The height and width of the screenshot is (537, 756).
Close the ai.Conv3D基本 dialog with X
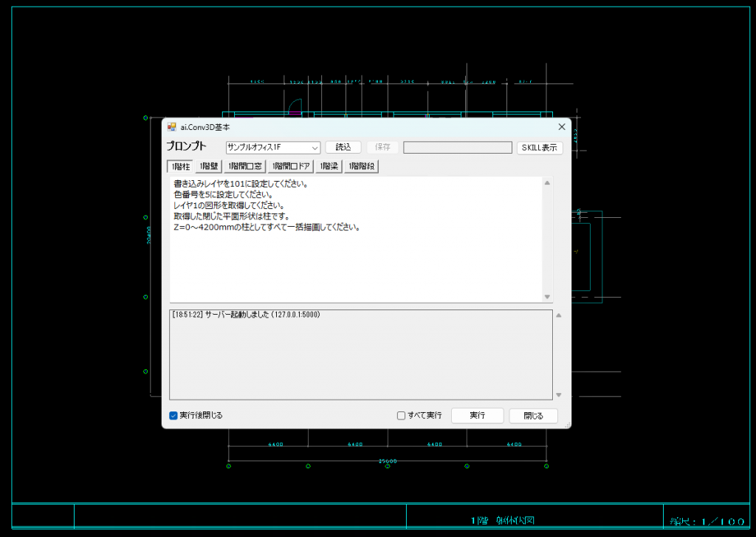[562, 127]
